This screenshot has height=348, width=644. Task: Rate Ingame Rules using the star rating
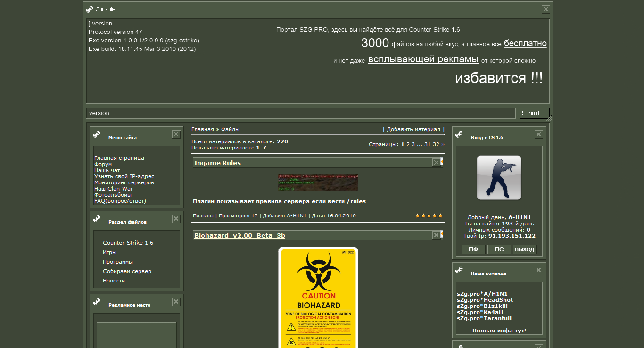[429, 215]
